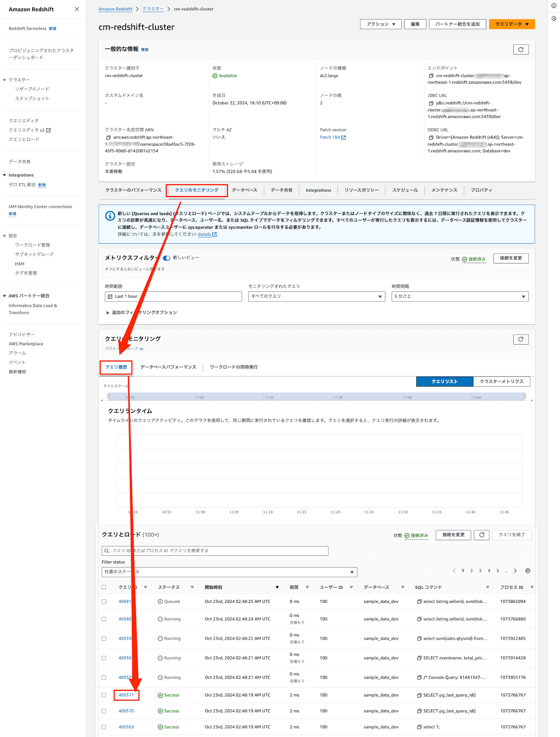This screenshot has height=737, width=560.
Task: Check row checkbox for SELECT eventname query
Action: point(104,658)
